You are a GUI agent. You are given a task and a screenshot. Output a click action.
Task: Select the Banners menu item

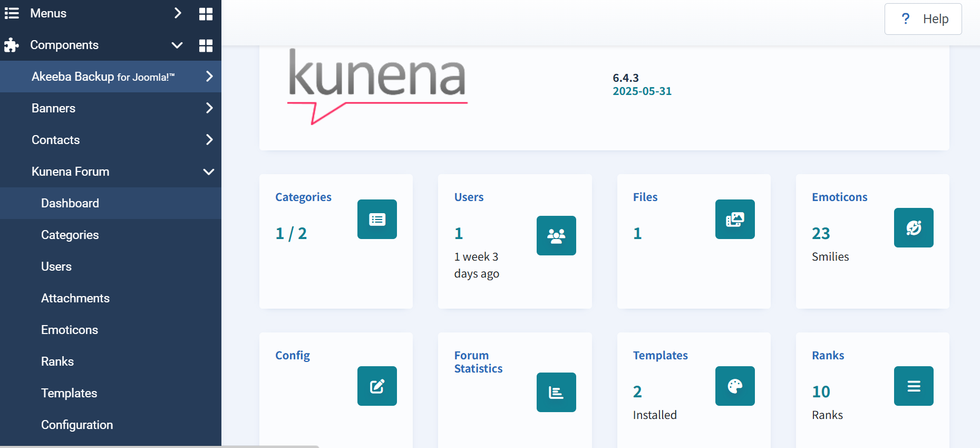click(x=111, y=108)
